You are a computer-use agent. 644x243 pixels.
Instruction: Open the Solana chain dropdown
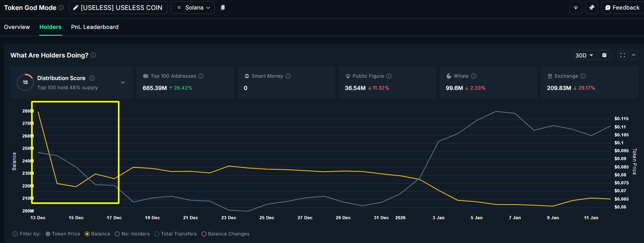(x=193, y=8)
